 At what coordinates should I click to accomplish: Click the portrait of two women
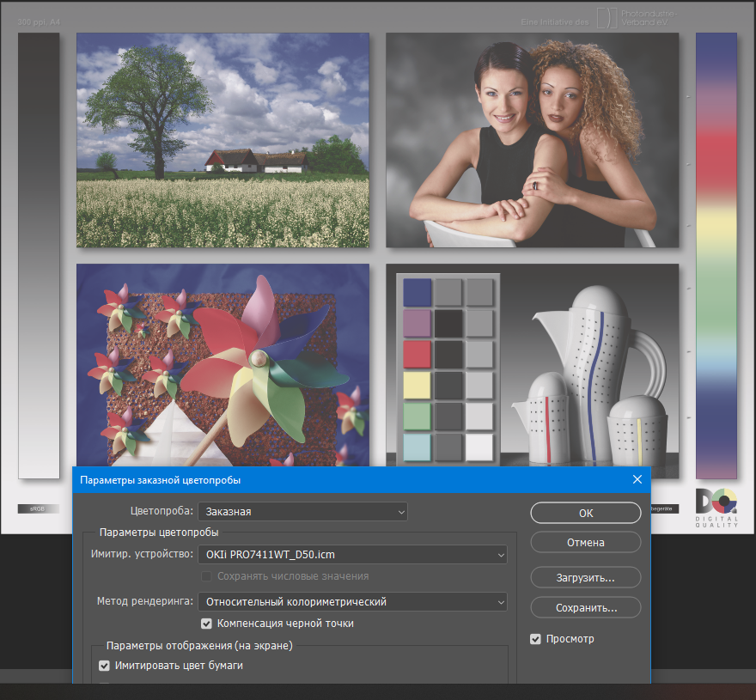pos(532,140)
